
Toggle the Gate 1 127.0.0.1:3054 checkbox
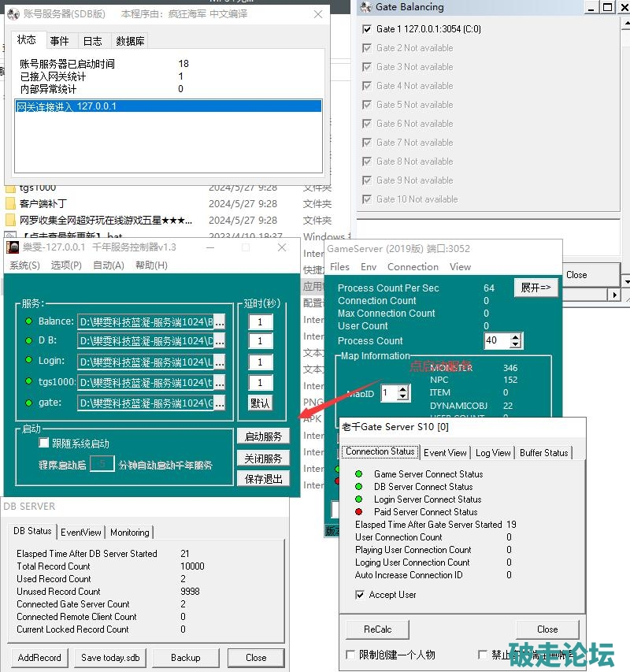coord(366,29)
